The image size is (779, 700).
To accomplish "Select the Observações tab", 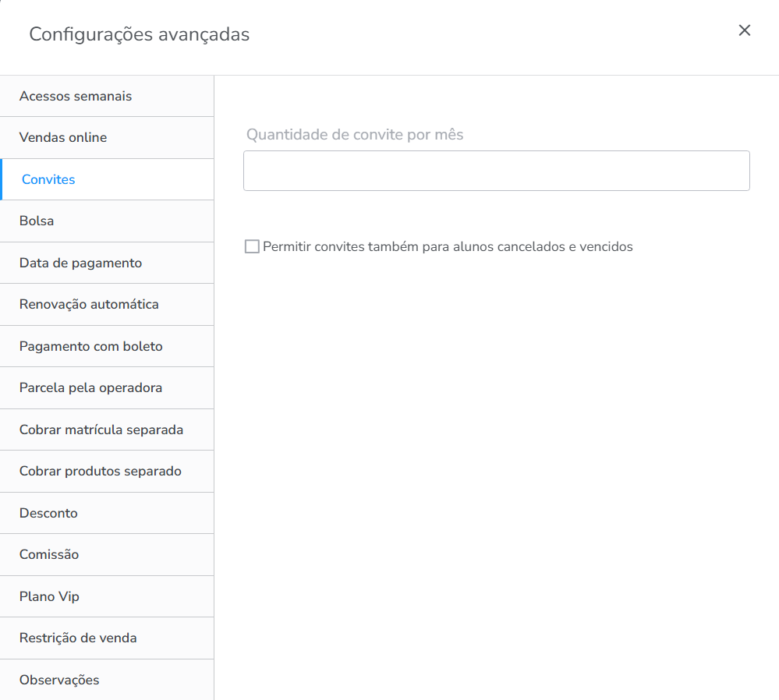I will pyautogui.click(x=59, y=680).
